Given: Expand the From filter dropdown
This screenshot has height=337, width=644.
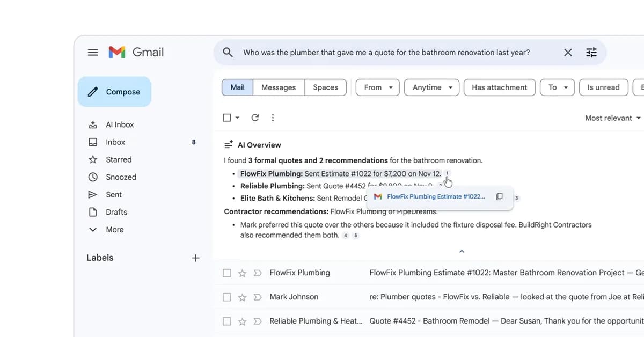Looking at the screenshot, I should coord(377,87).
